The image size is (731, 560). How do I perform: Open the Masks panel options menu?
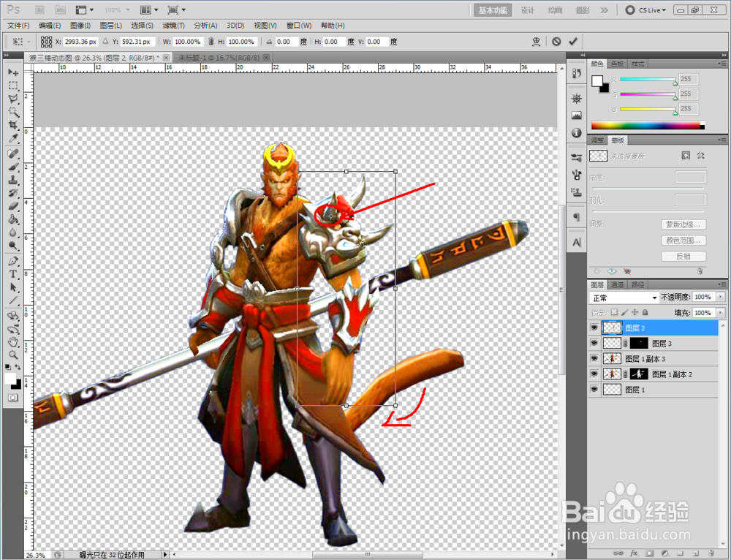[721, 140]
